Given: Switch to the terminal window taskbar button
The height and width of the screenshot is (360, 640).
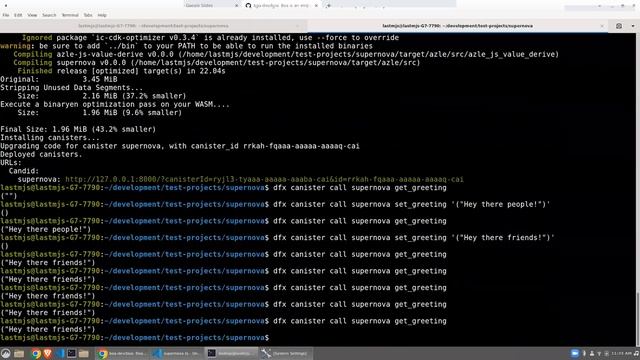Looking at the screenshot, I should coord(231,353).
